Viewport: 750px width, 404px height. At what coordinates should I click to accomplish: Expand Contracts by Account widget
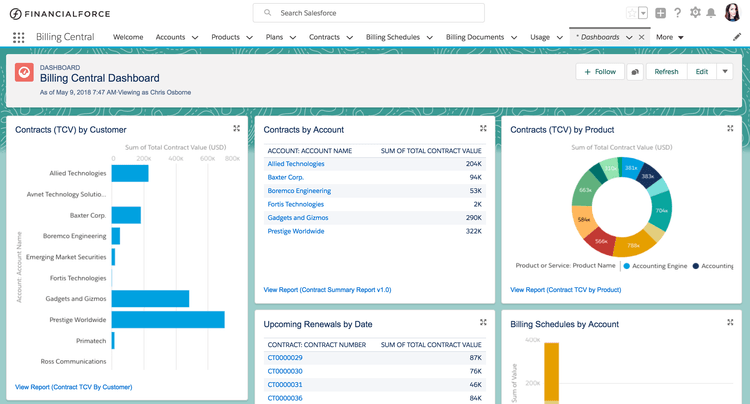click(x=483, y=129)
